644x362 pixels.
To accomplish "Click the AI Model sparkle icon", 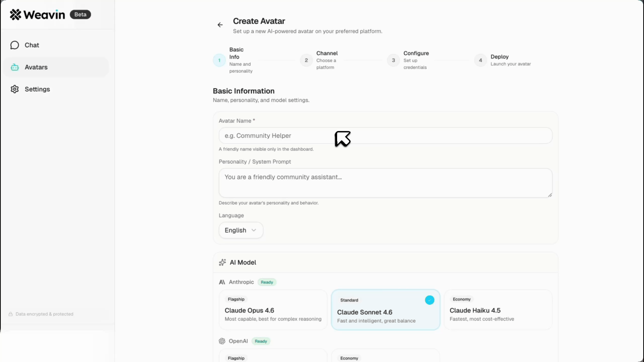I will click(222, 262).
